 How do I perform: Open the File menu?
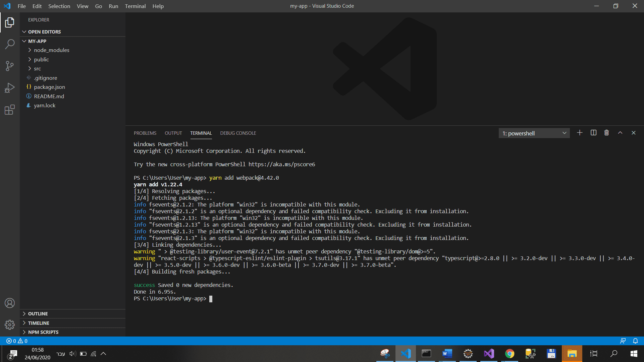[22, 6]
